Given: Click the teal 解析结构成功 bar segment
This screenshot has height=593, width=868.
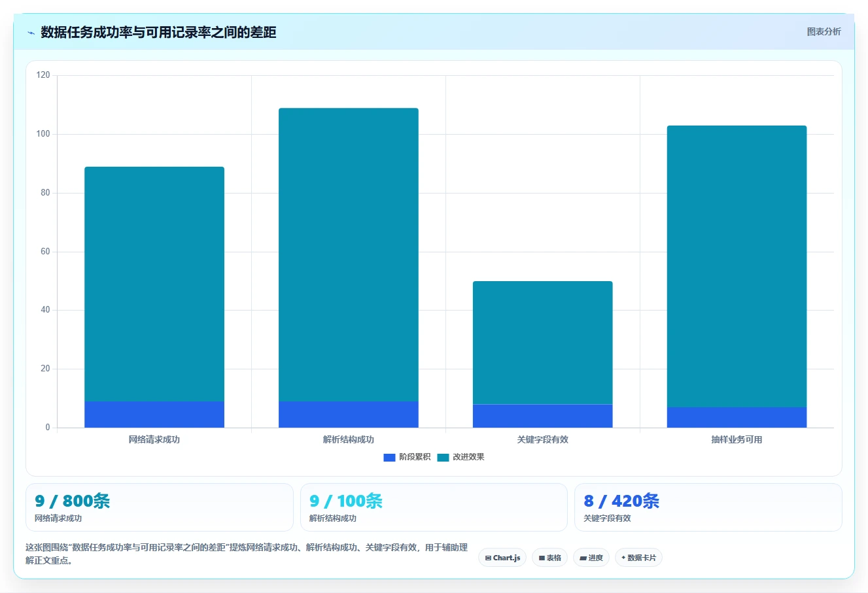Looking at the screenshot, I should point(349,254).
